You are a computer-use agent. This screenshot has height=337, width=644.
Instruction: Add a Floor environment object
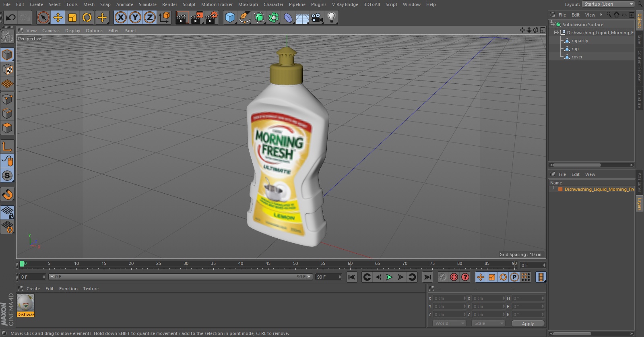coord(302,17)
